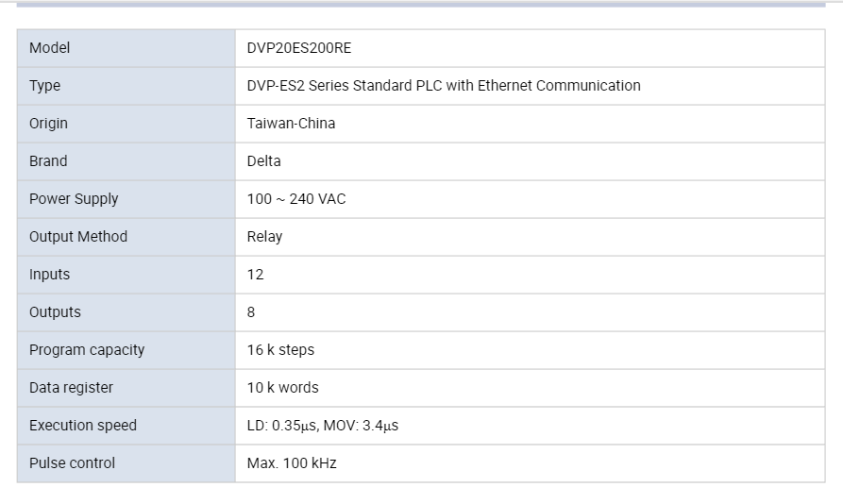This screenshot has height=504, width=843.
Task: Click the Brand label cell
Action: click(126, 161)
